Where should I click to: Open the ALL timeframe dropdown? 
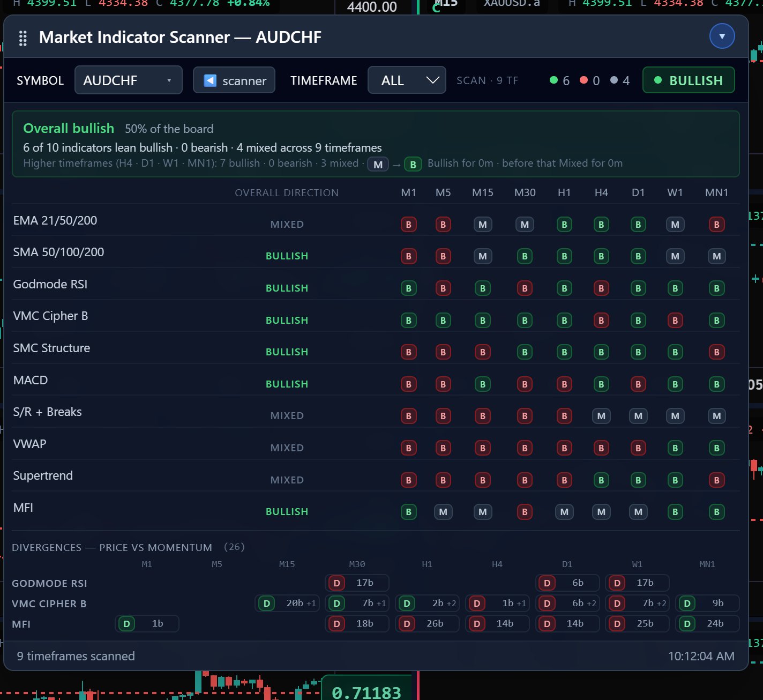[x=407, y=80]
